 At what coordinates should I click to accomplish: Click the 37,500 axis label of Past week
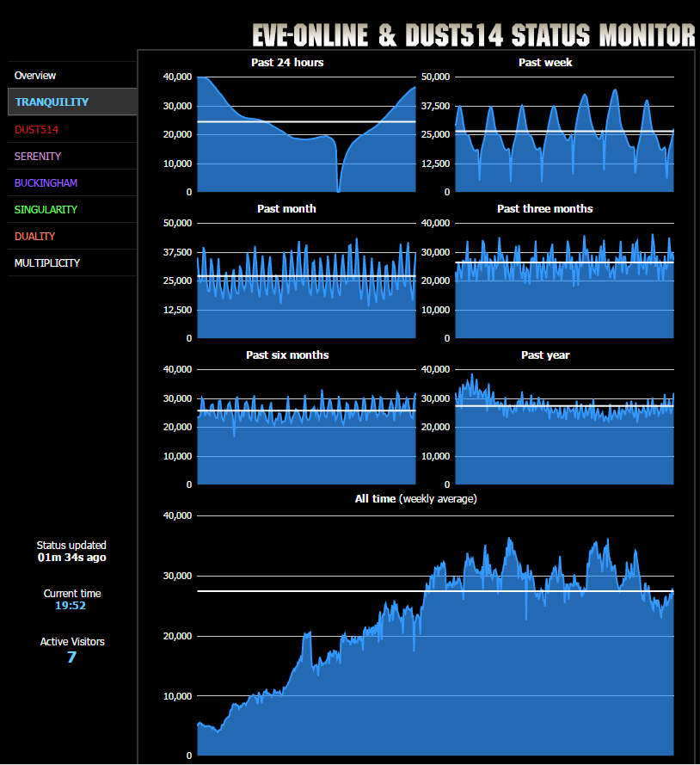point(435,106)
